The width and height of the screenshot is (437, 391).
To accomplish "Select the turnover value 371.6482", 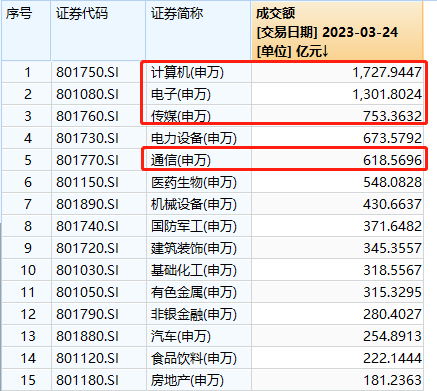I will coord(392,226).
